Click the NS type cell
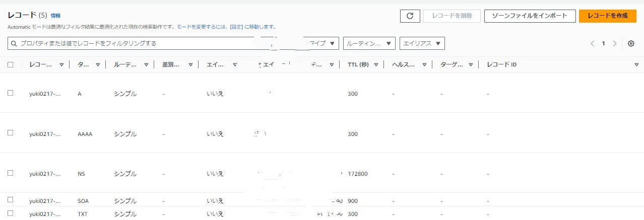The width and height of the screenshot is (644, 220). [81, 174]
